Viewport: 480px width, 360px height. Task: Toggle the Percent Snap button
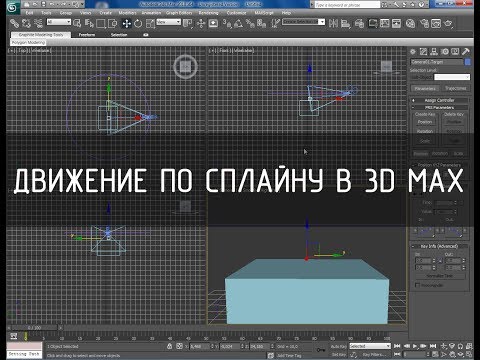pos(250,23)
